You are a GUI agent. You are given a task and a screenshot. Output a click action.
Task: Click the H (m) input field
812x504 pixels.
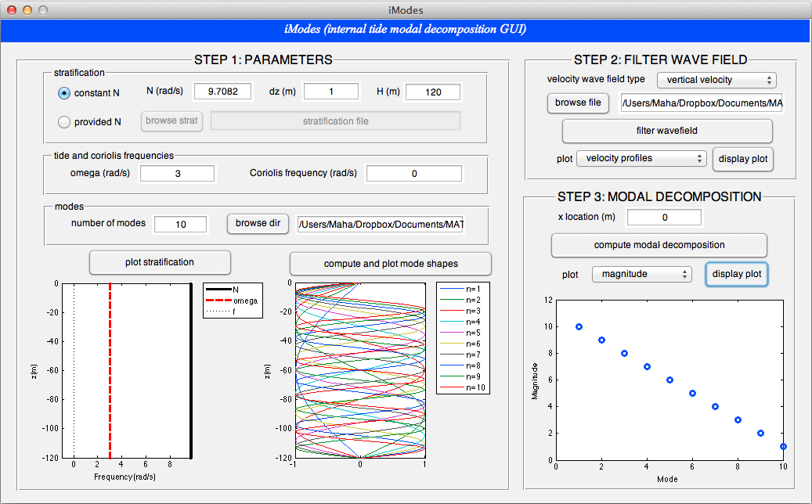click(433, 92)
